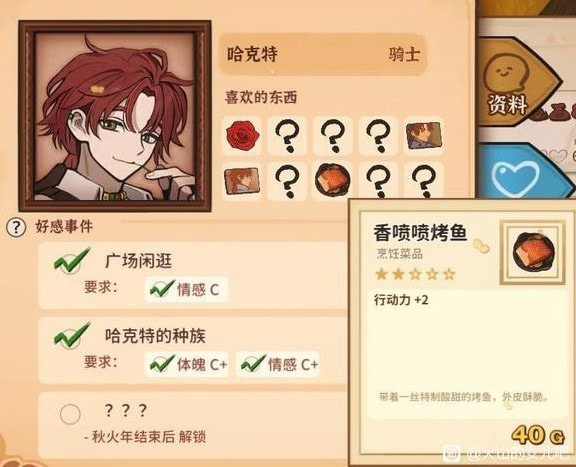Viewport: 576px width, 467px height.
Task: Select the empty circle of locked ??? event
Action: (70, 414)
